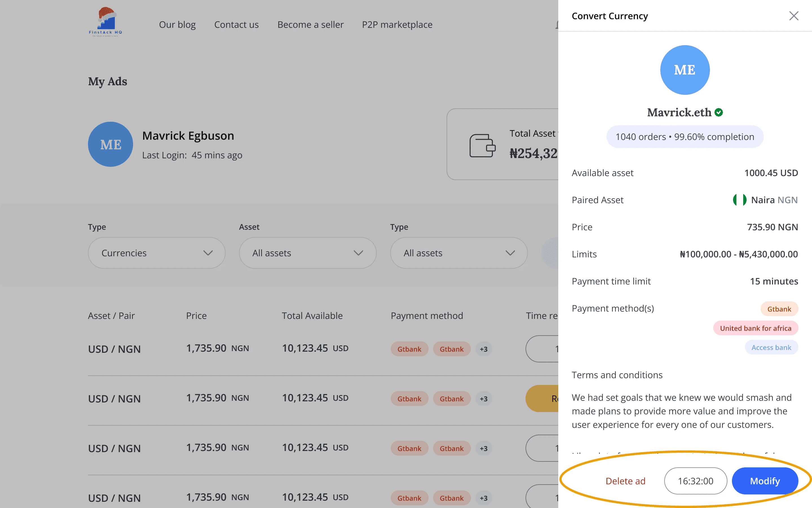Click the Payment method column header

tap(427, 316)
